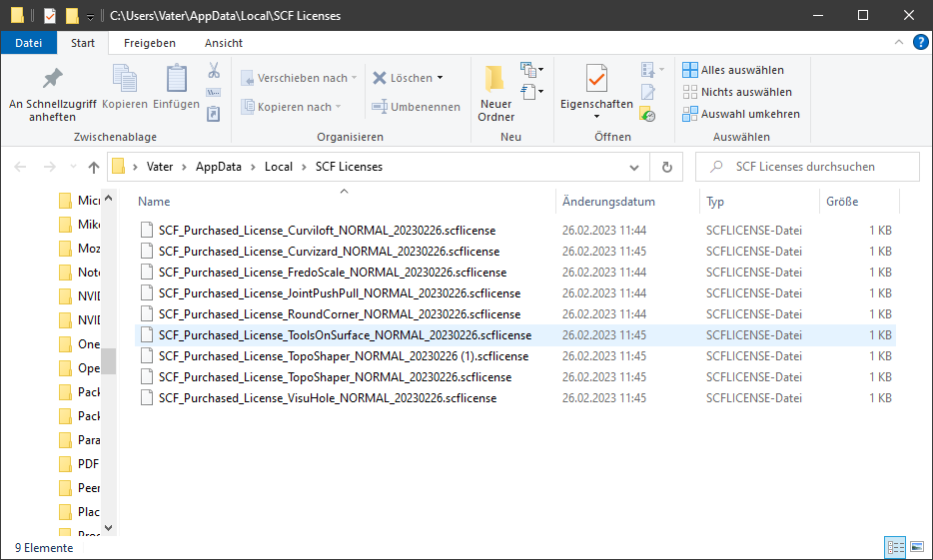Open the address bar history dropdown
The image size is (933, 560).
pyautogui.click(x=634, y=167)
